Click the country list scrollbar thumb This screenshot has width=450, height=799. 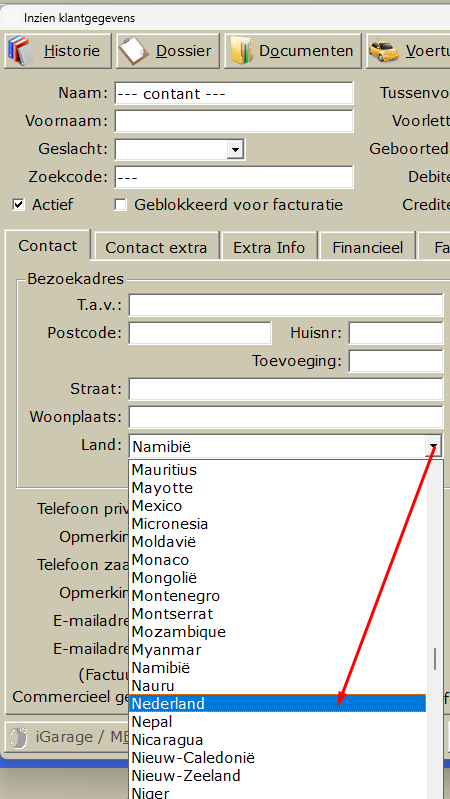point(435,659)
